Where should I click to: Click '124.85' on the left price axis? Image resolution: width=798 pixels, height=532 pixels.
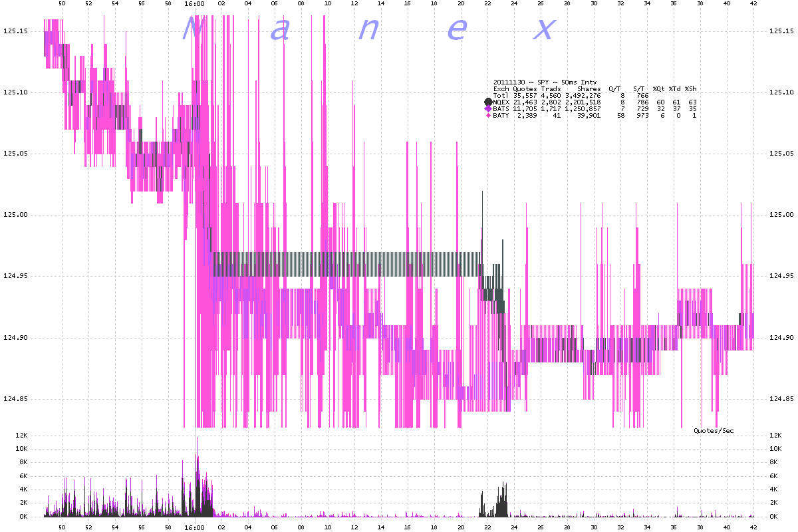pos(16,399)
